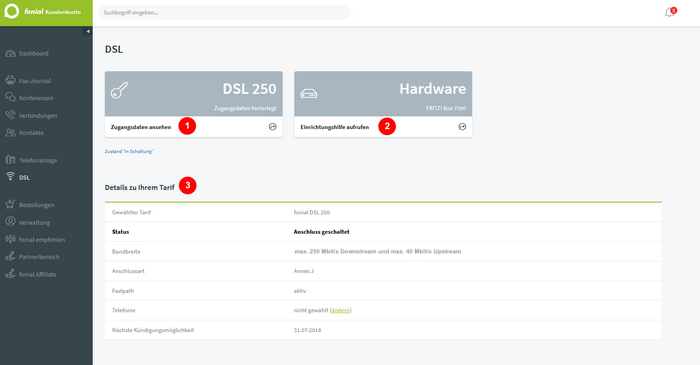Click the Konferenzen chat bubbles icon
Image resolution: width=700 pixels, height=365 pixels.
10,98
